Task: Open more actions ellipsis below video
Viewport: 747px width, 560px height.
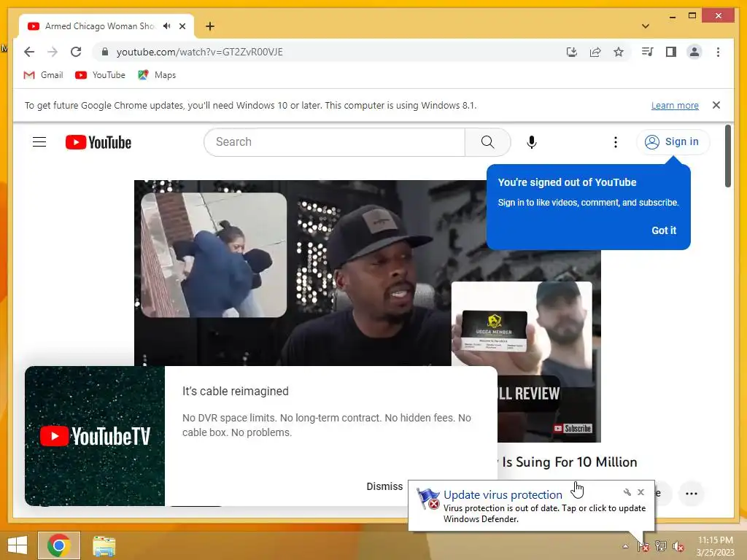Action: (692, 494)
